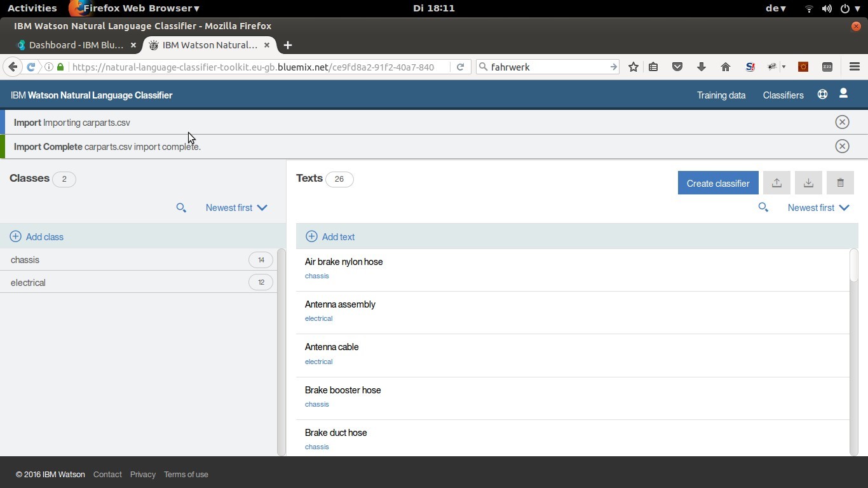Select the chassis class row
Screen dimensions: 868x488
(x=139, y=259)
